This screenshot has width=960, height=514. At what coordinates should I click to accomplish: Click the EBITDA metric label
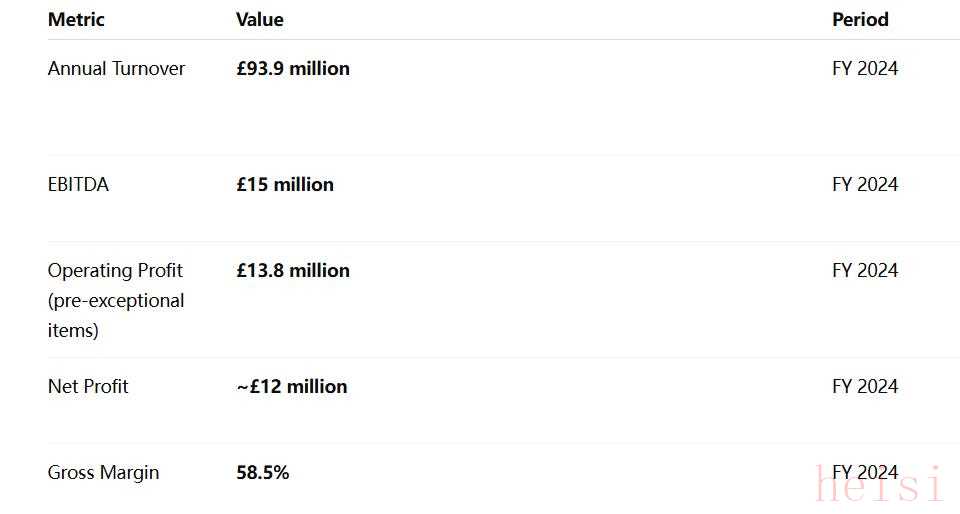tap(78, 184)
